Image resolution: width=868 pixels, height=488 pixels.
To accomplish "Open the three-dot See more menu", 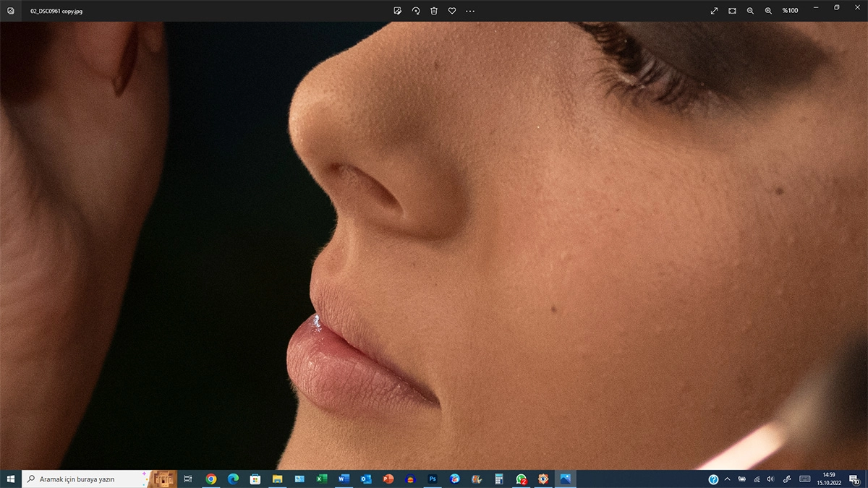I will 470,11.
